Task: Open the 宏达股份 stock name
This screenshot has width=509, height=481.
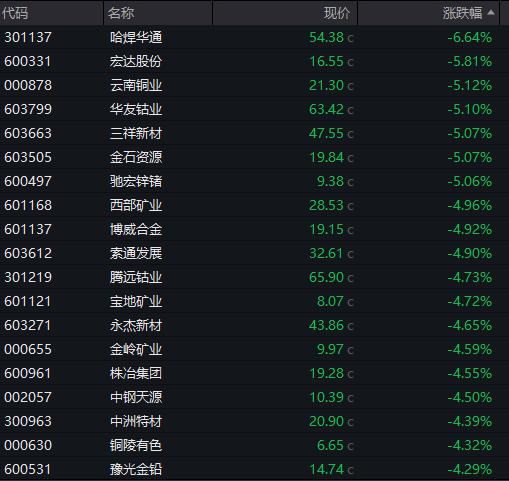Action: tap(136, 61)
